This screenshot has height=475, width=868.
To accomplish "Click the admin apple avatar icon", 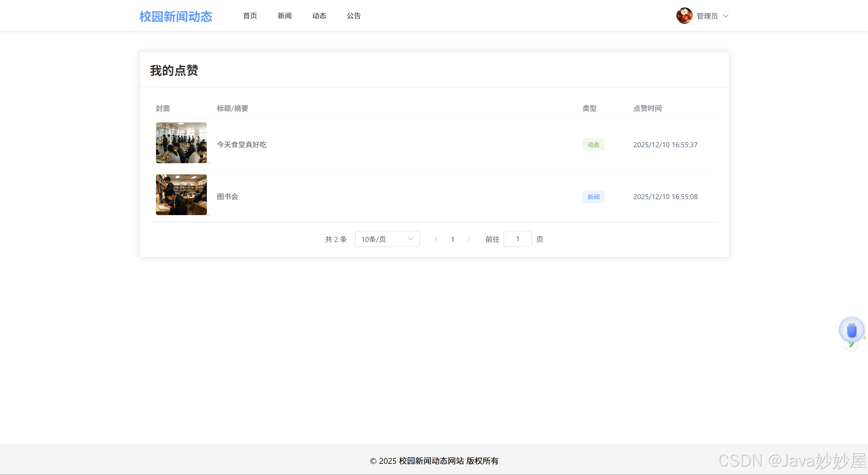I will click(684, 16).
